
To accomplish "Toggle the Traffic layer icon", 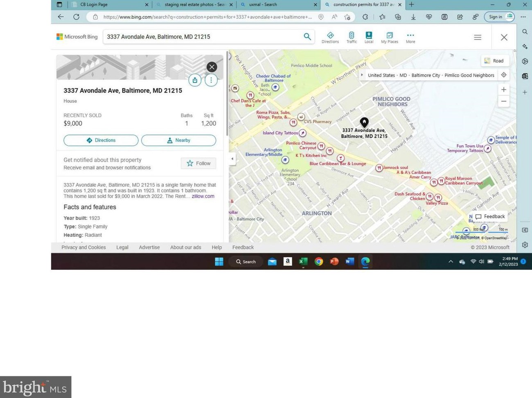I will click(352, 37).
